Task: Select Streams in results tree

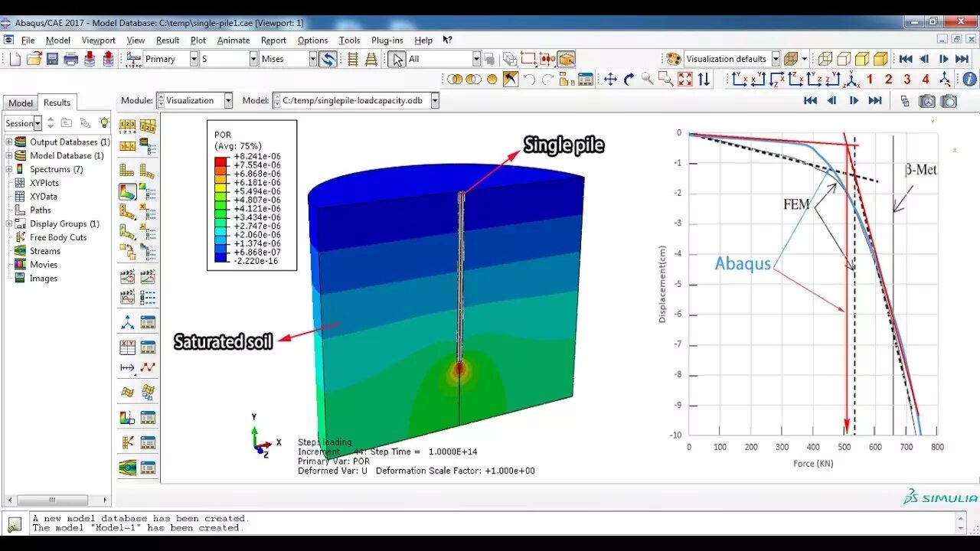Action: [x=45, y=251]
